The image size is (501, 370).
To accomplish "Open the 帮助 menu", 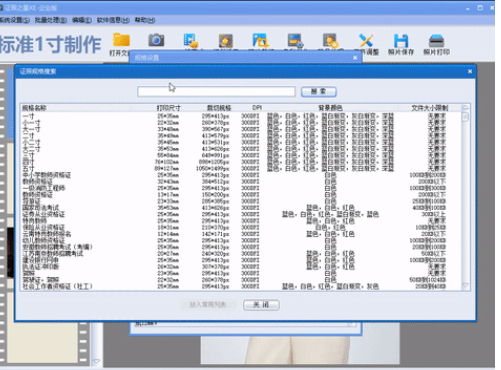I will pos(145,20).
